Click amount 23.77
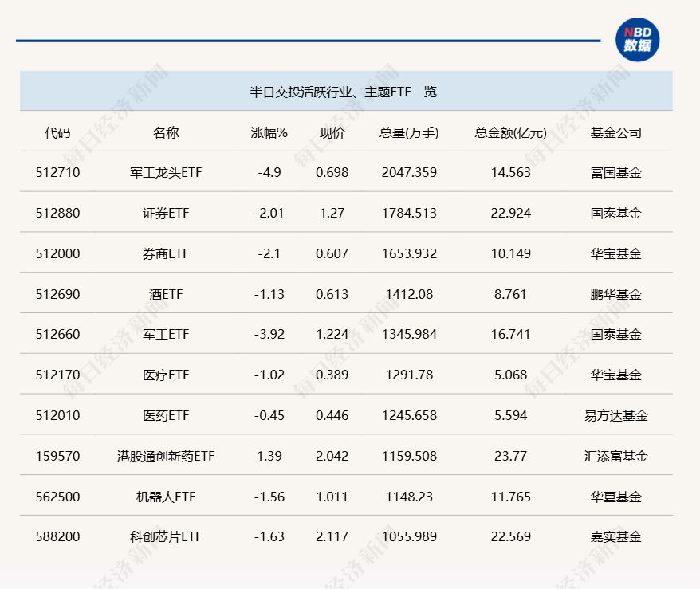The width and height of the screenshot is (700, 589). 511,456
